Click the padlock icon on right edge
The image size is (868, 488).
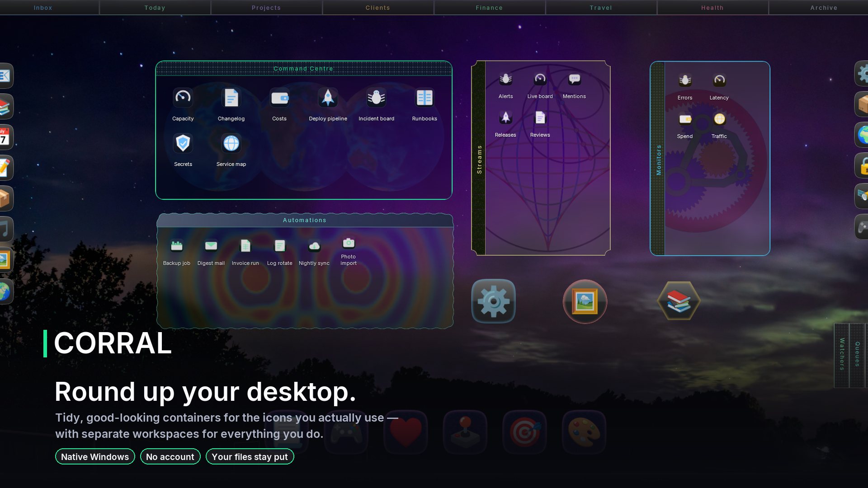[863, 165]
